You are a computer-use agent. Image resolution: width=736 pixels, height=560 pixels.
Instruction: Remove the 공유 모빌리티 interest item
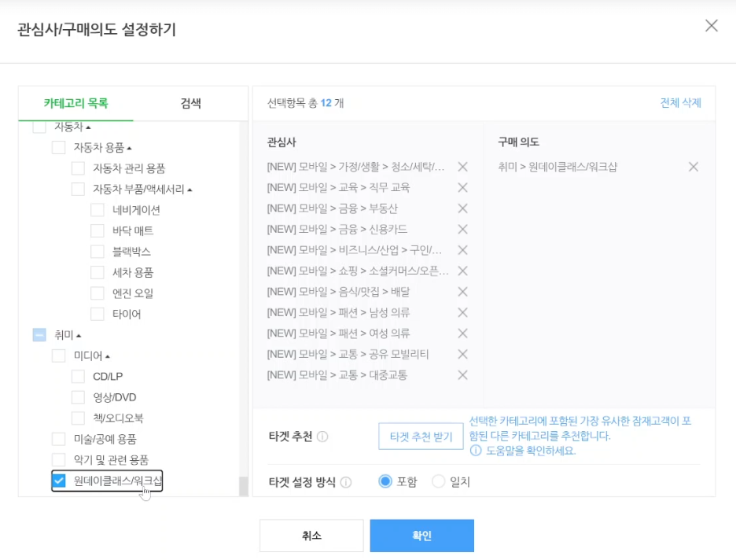(462, 354)
